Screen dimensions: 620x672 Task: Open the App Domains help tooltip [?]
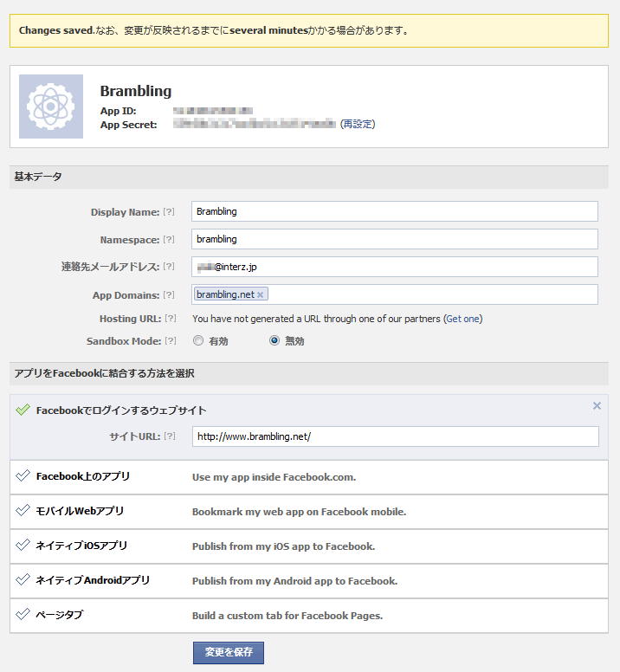(x=169, y=294)
